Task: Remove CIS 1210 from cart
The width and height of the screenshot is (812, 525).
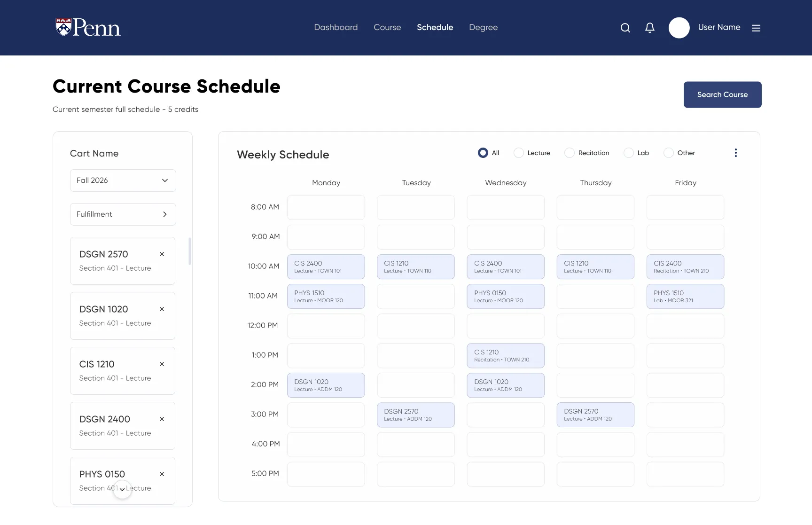Action: pos(162,364)
